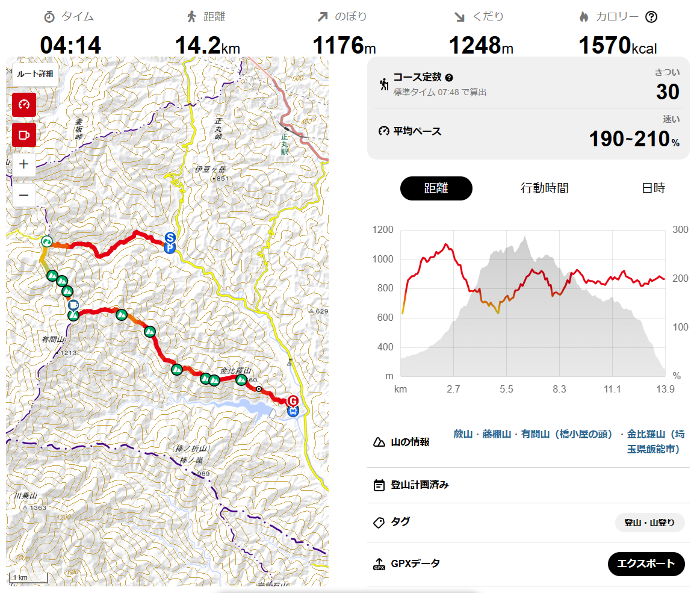Toggle the red rest-point cup map button
The height and width of the screenshot is (593, 700).
[x=24, y=135]
